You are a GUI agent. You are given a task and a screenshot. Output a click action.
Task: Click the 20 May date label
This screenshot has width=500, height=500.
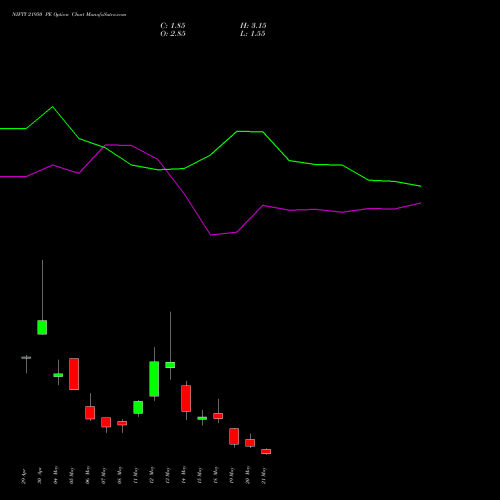(248, 475)
